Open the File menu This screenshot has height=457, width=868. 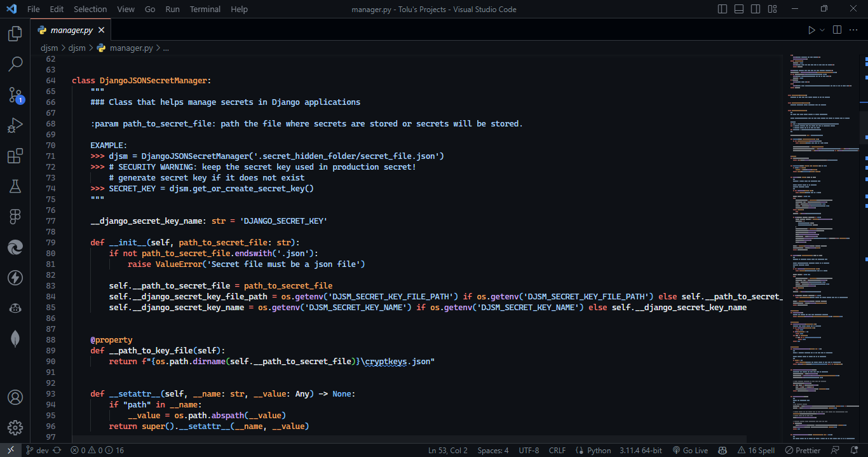coord(34,9)
